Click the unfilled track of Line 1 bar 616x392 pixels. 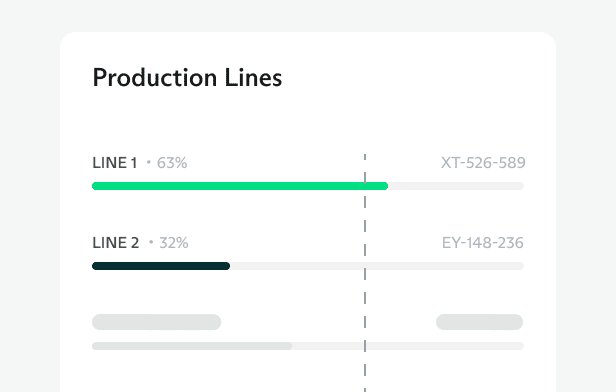[x=456, y=186]
